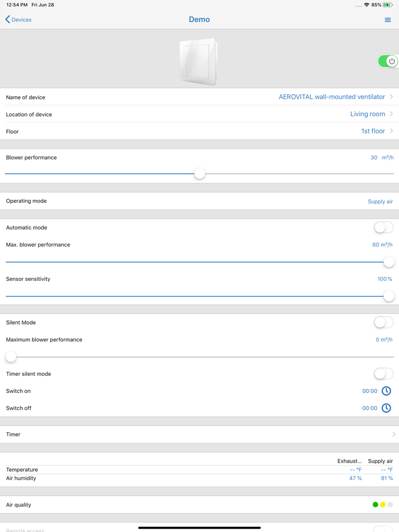The height and width of the screenshot is (532, 399).
Task: Open Location of device chevron
Action: (392, 114)
